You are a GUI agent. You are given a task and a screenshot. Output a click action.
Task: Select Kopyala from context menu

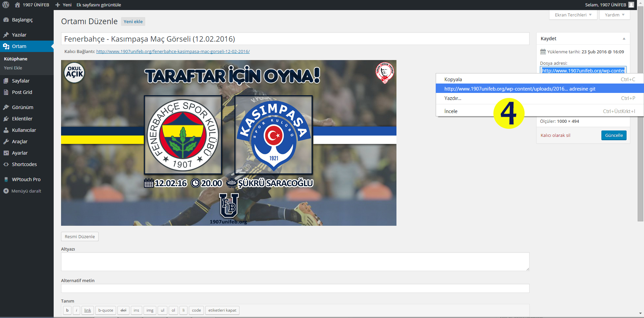point(453,79)
